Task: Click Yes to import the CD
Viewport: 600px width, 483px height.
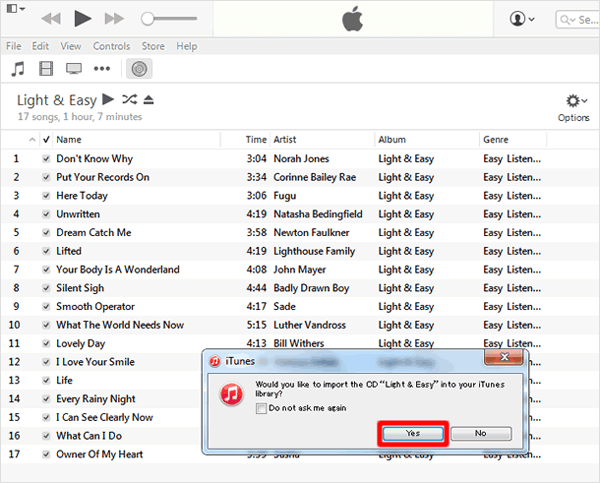Action: coord(413,433)
